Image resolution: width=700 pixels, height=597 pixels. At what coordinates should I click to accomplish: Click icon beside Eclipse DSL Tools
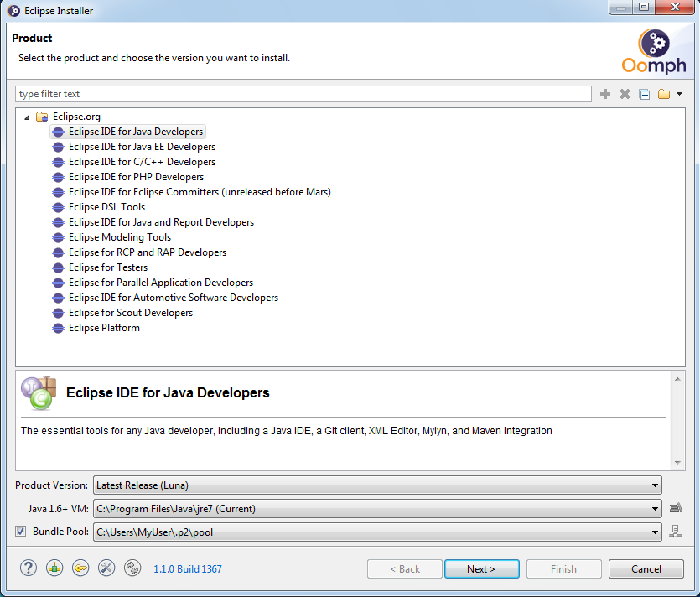58,207
